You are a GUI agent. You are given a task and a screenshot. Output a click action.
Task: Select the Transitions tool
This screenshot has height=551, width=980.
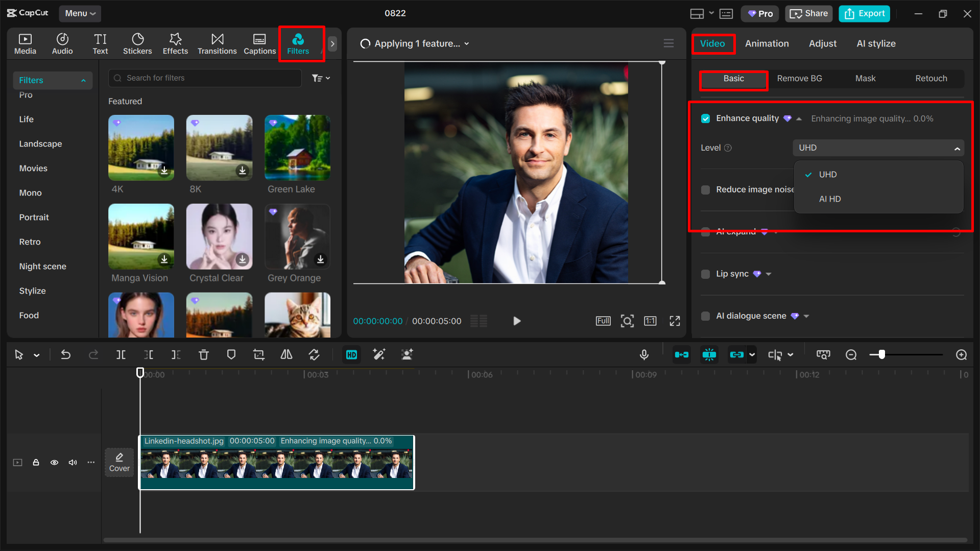coord(217,43)
